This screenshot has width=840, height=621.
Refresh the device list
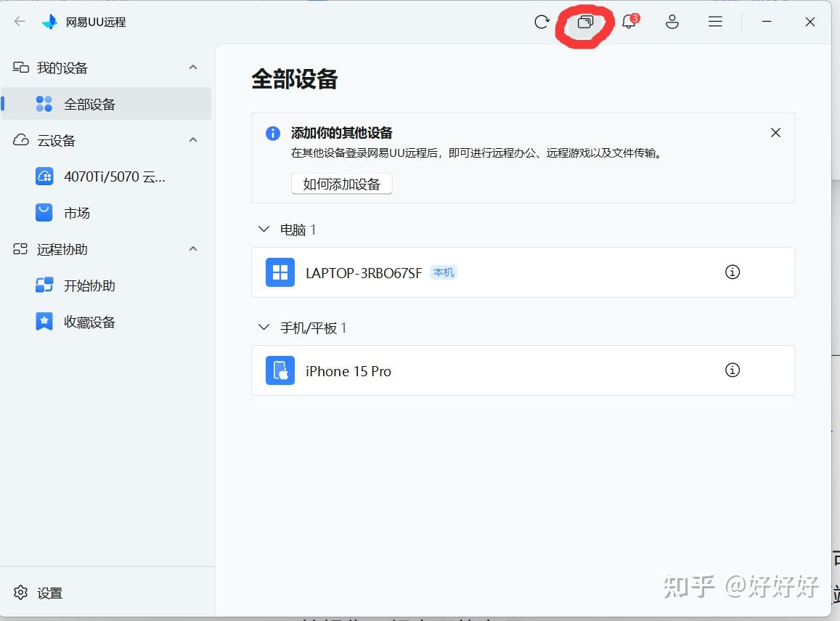click(x=542, y=22)
